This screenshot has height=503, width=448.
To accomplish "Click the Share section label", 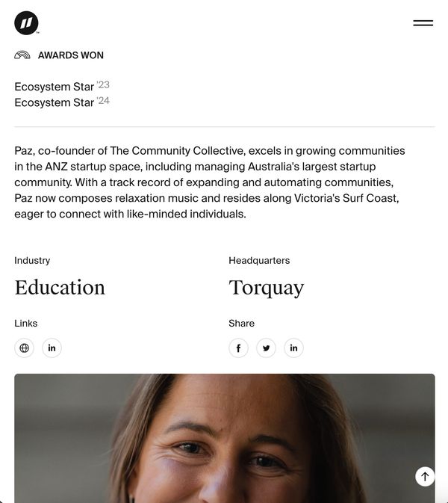I will click(242, 324).
